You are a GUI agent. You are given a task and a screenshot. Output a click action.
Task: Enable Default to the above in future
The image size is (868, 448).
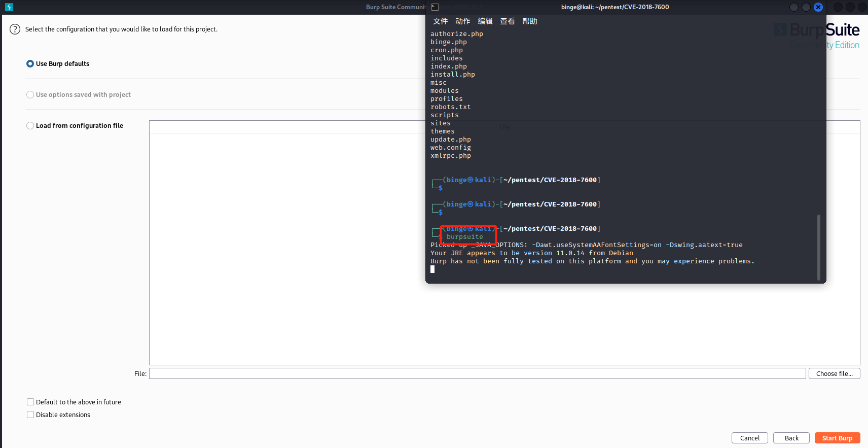30,402
